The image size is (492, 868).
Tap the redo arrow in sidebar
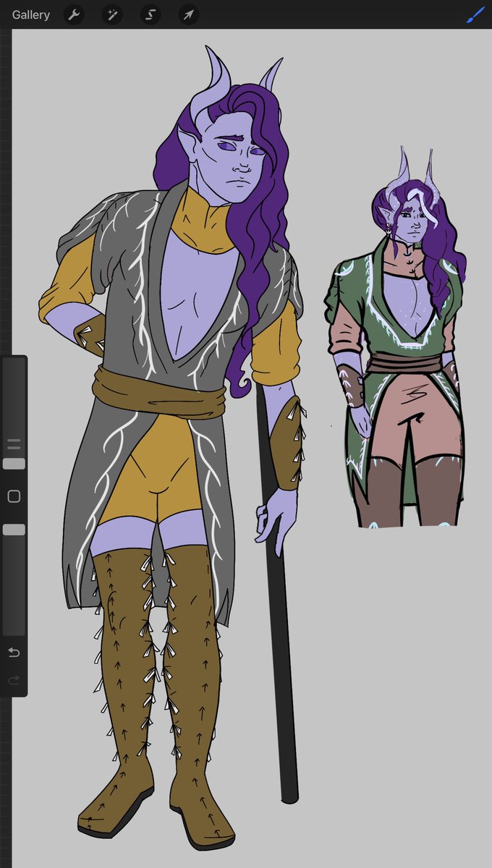(x=14, y=681)
